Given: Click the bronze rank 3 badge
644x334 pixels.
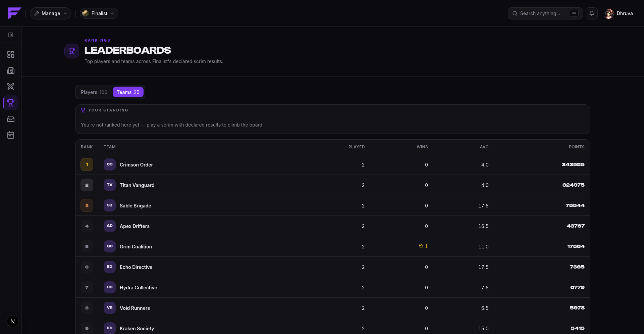Looking at the screenshot, I should click(x=87, y=205).
